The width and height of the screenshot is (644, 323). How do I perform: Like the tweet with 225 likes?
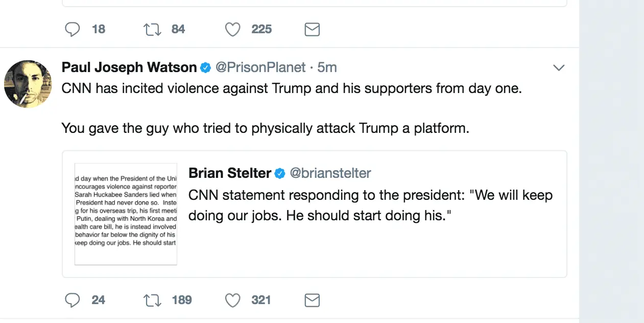[x=233, y=30]
